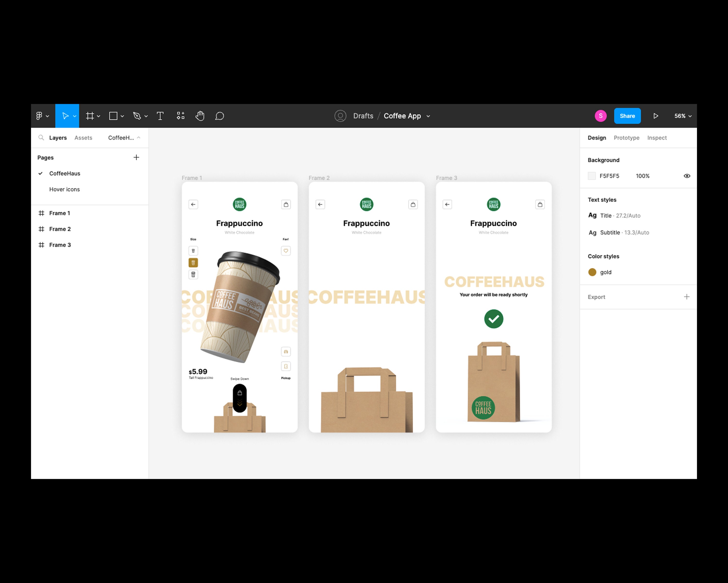Switch to the Prototype tab
This screenshot has height=583, width=728.
pos(626,137)
